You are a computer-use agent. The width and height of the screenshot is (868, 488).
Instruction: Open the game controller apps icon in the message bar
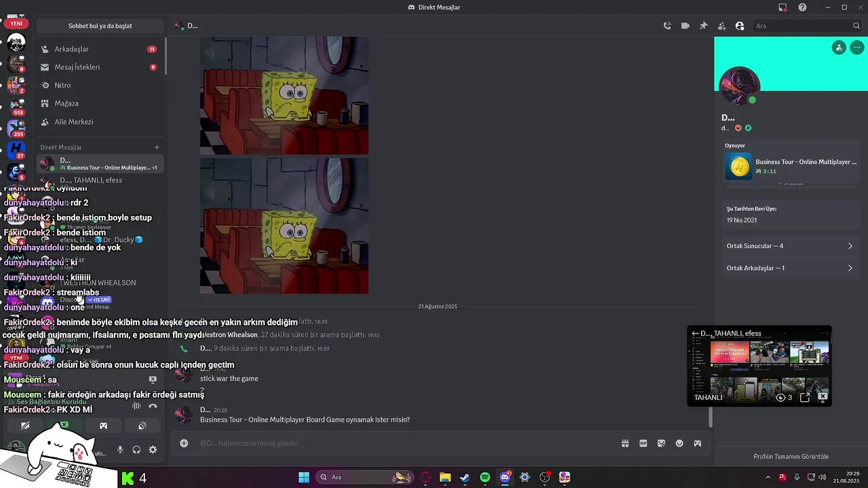(x=697, y=443)
